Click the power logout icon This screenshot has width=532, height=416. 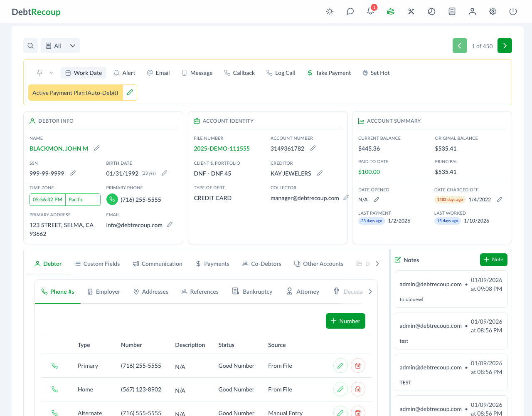[513, 12]
